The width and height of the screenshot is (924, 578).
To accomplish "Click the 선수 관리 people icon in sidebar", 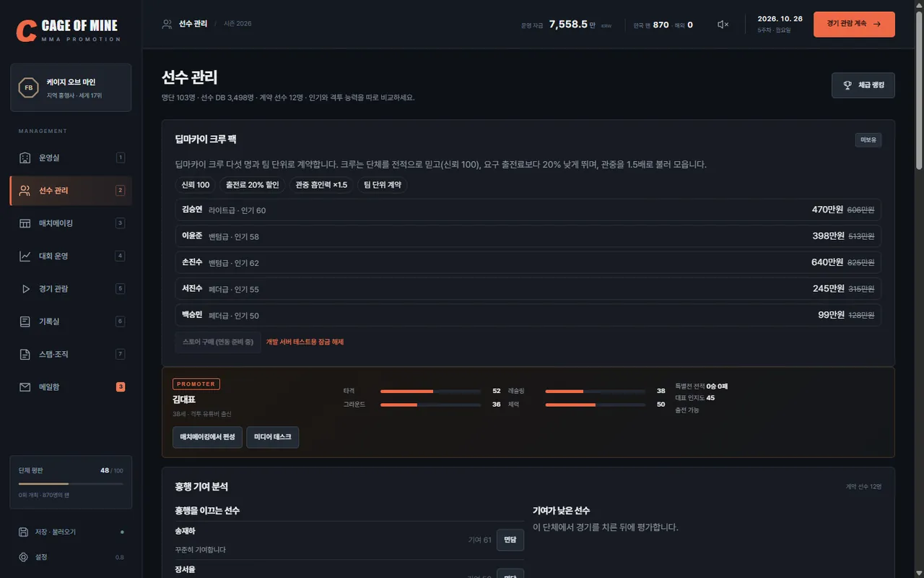I will [x=25, y=191].
